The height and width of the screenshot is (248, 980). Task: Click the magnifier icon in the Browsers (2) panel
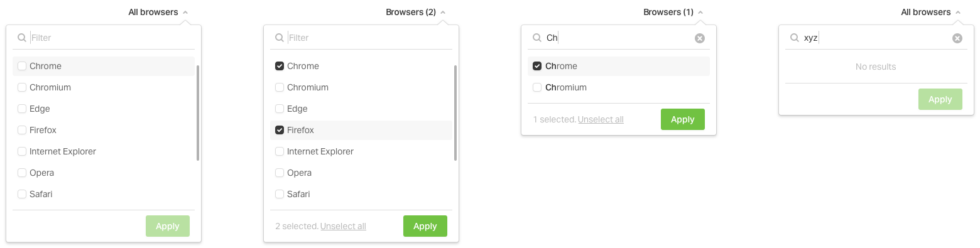pyautogui.click(x=279, y=38)
